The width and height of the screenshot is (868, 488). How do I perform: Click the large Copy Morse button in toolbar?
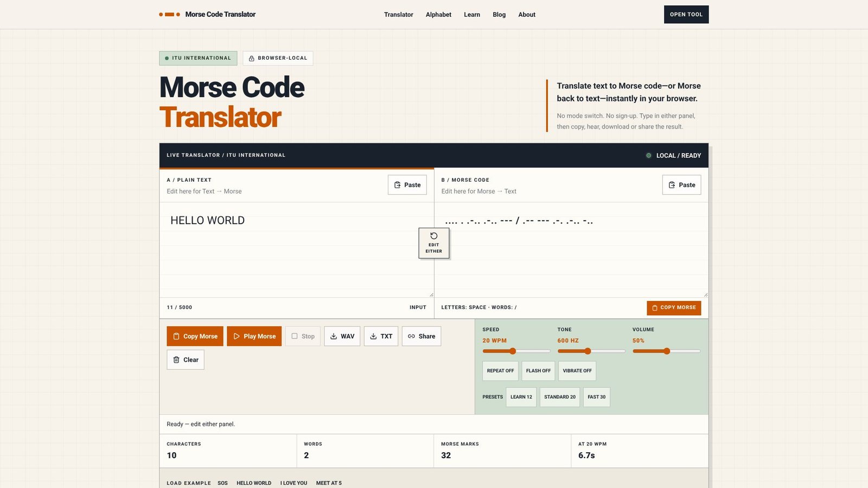[x=195, y=336]
